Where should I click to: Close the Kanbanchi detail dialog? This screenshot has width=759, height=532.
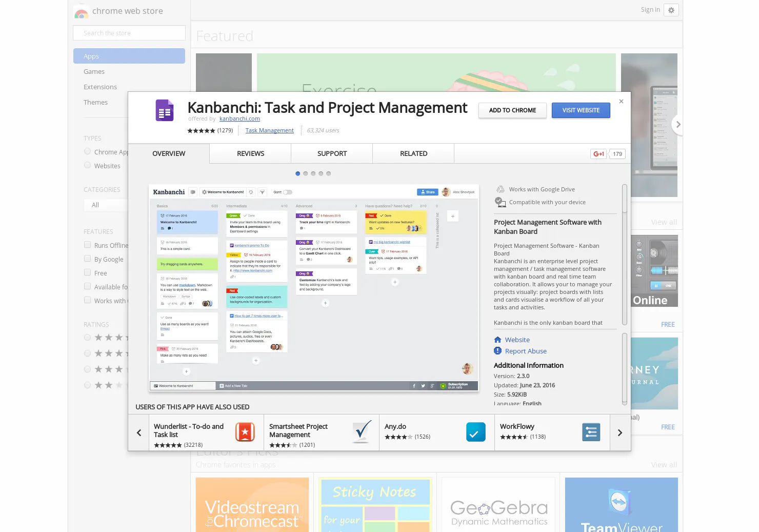point(621,102)
